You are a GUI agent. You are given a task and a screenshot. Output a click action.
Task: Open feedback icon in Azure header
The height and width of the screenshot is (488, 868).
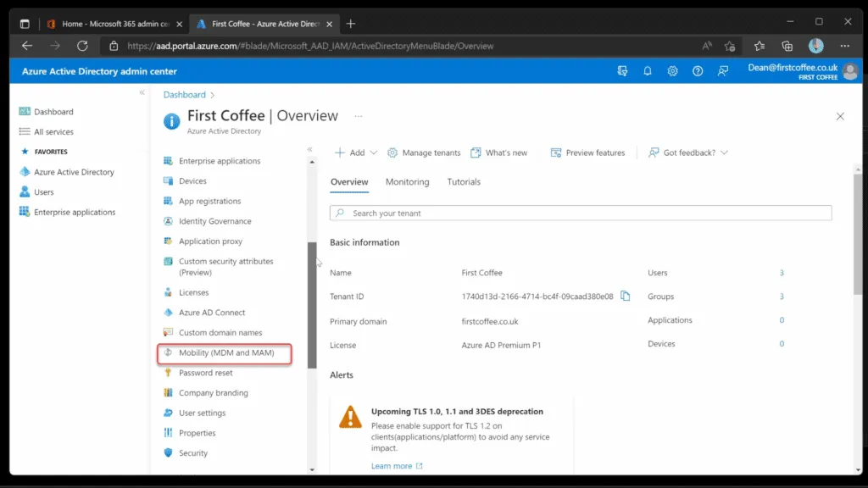[723, 71]
